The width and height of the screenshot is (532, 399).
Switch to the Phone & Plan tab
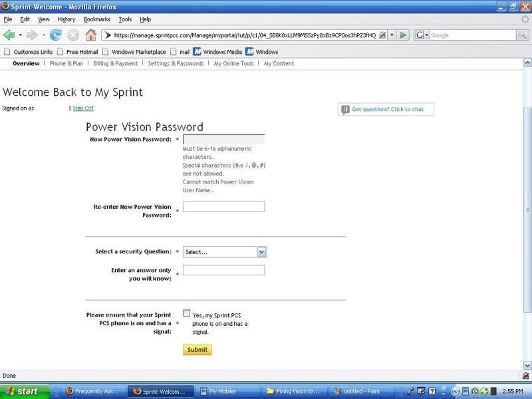click(66, 63)
